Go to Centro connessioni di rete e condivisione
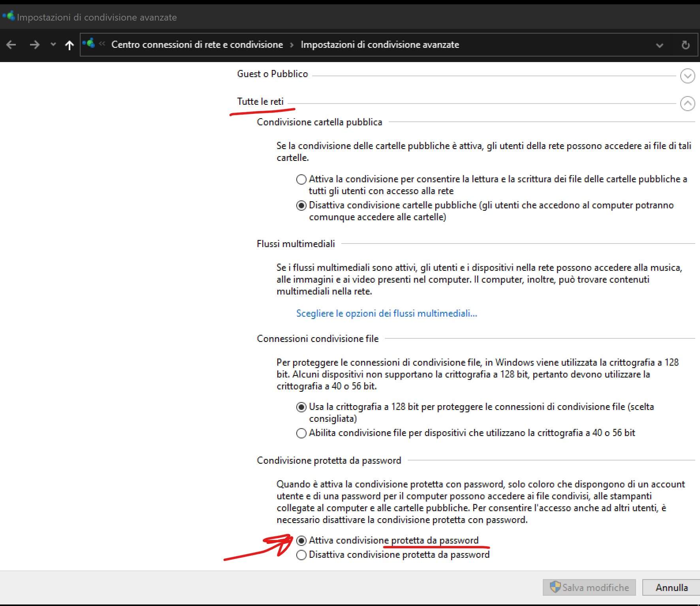The height and width of the screenshot is (606, 700). coord(197,45)
